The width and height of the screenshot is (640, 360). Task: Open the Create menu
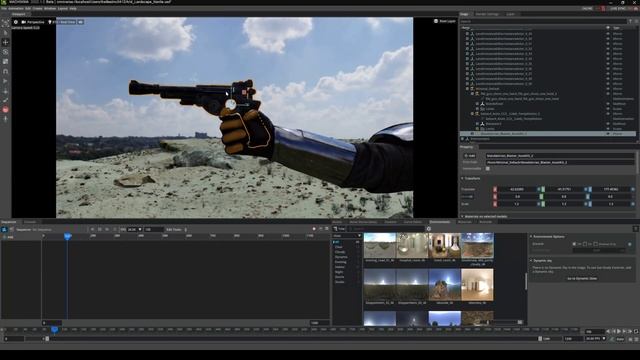pos(38,8)
